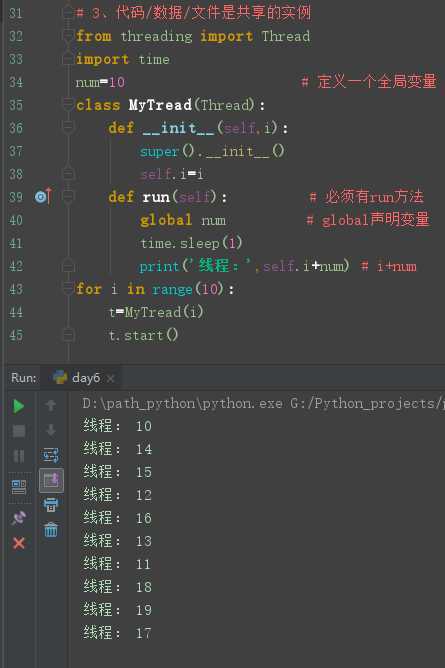Collapse the def run fold marker

pyautogui.click(x=68, y=196)
